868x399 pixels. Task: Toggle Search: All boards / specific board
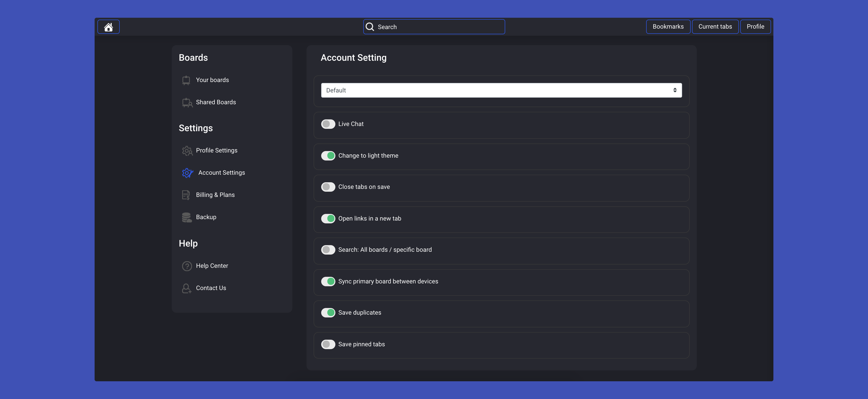(328, 250)
